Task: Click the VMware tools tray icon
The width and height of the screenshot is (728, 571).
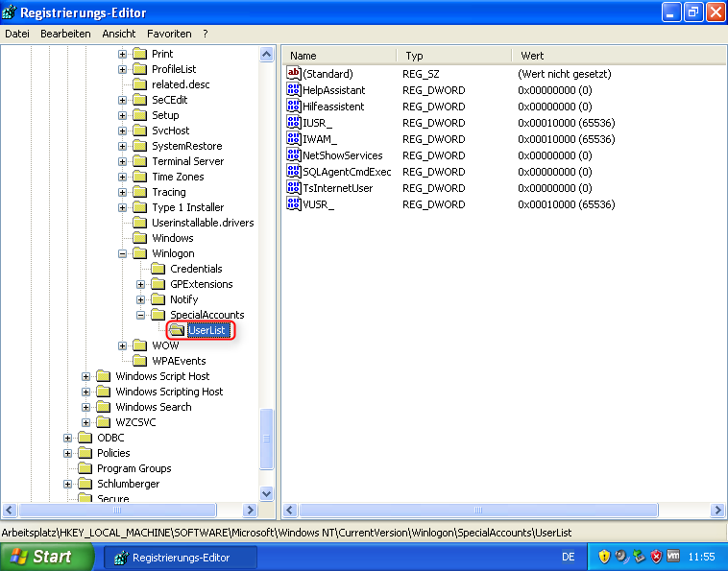Action: 673,556
